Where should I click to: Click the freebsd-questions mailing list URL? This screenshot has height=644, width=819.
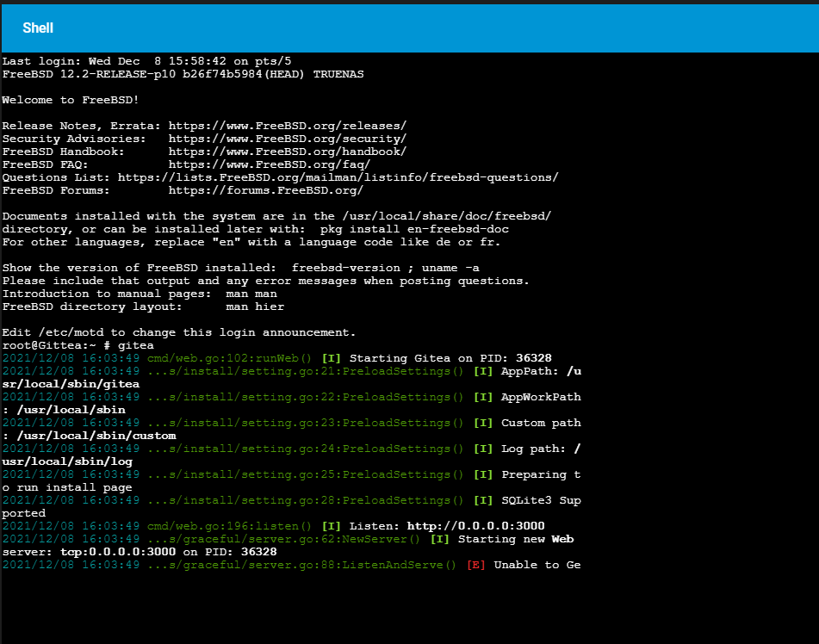tap(338, 177)
